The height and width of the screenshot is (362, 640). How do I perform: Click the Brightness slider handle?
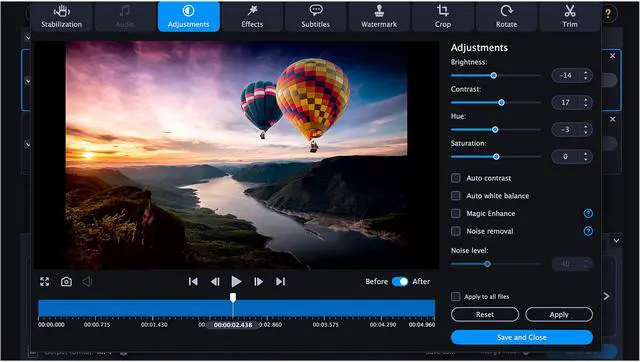point(493,76)
